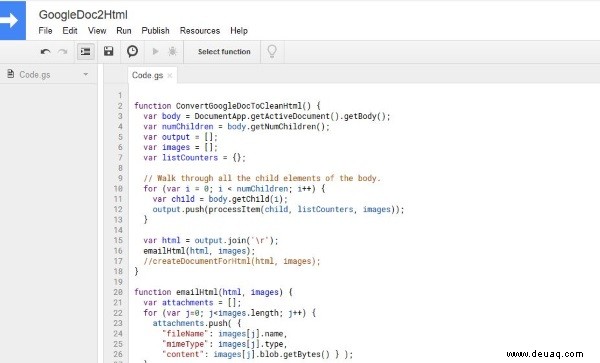Open the Edit menu
The image size is (600, 363).
(x=70, y=31)
